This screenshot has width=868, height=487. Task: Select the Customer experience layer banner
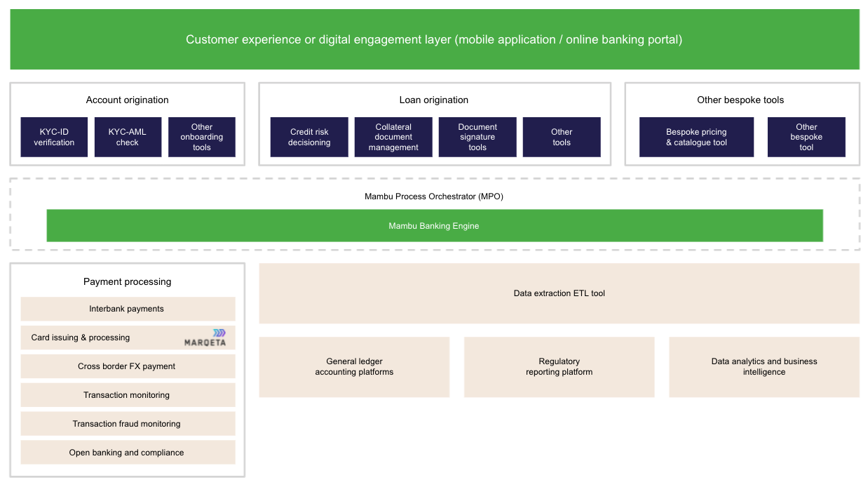click(435, 39)
